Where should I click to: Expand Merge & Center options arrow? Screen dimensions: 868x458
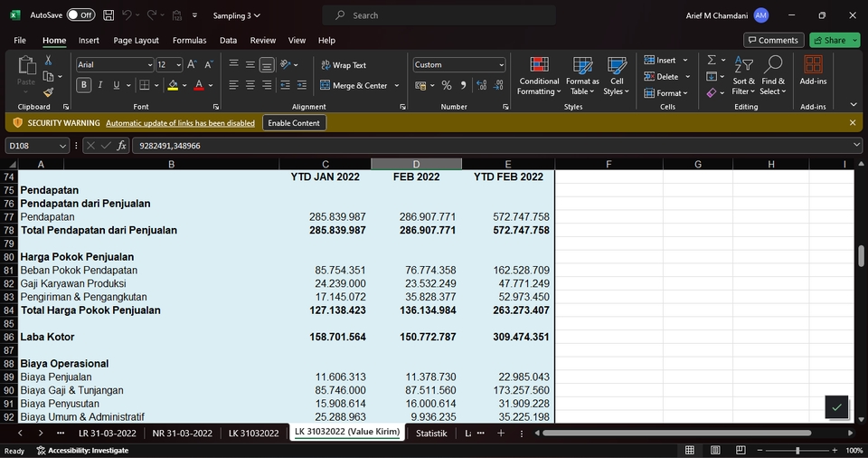point(396,85)
